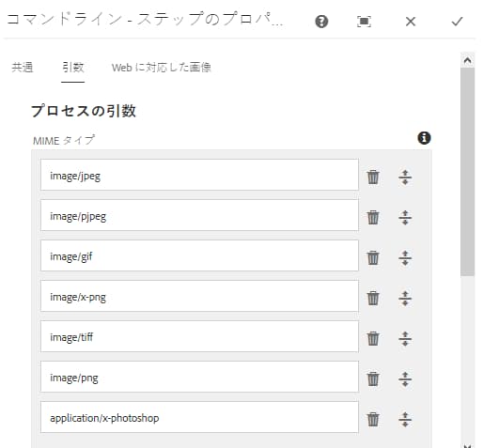This screenshot has width=483, height=448.
Task: Edit the image/x-png input field
Action: [x=199, y=296]
